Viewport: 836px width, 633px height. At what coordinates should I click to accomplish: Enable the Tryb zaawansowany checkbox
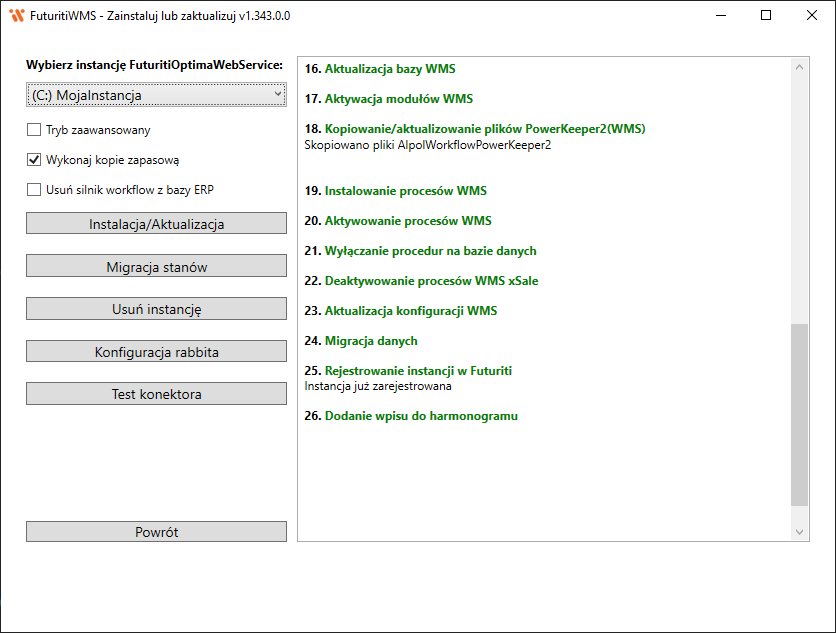34,129
